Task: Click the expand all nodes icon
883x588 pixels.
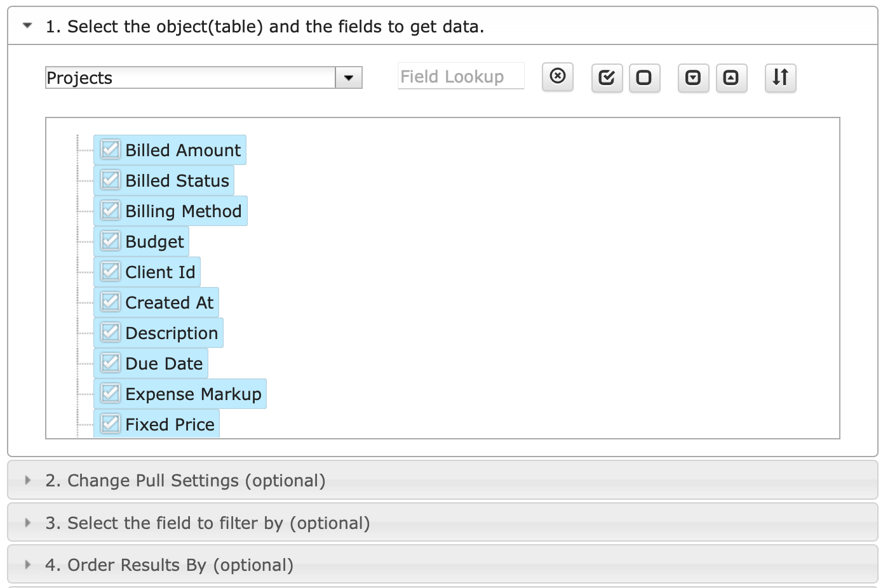Action: click(693, 78)
